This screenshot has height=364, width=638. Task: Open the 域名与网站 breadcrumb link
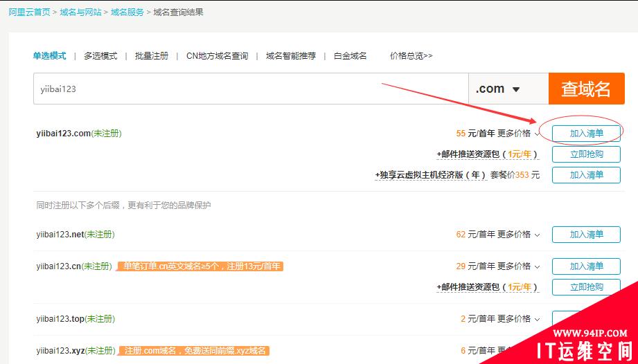tap(80, 12)
